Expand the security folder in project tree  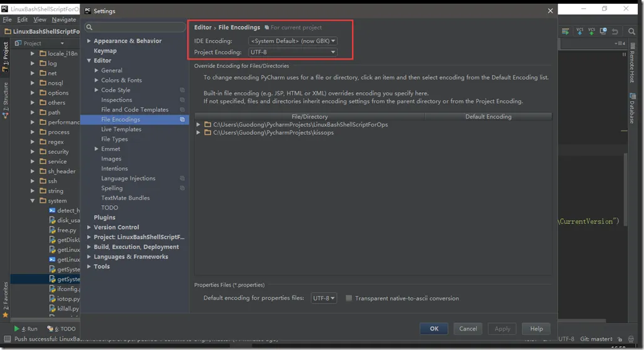33,152
